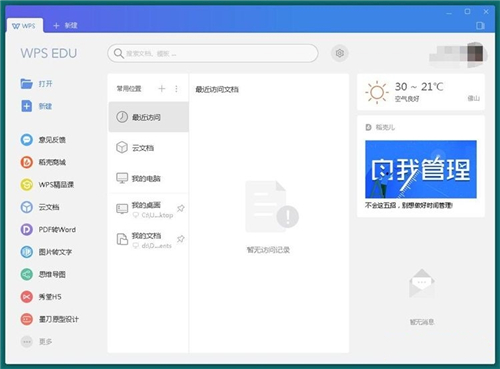Click the sun weather icon
This screenshot has width=500, height=369.
click(x=377, y=92)
